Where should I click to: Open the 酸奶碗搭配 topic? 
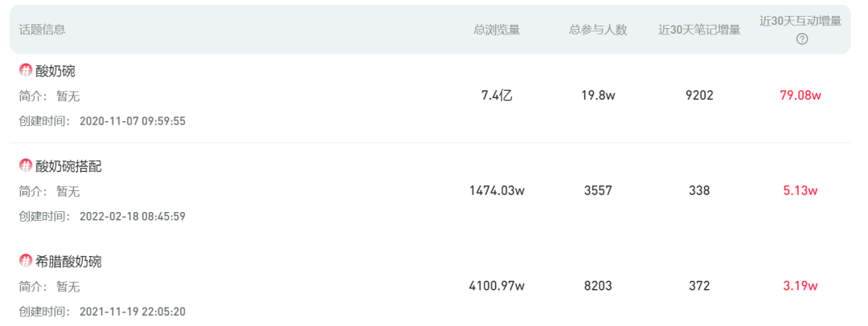(x=68, y=167)
